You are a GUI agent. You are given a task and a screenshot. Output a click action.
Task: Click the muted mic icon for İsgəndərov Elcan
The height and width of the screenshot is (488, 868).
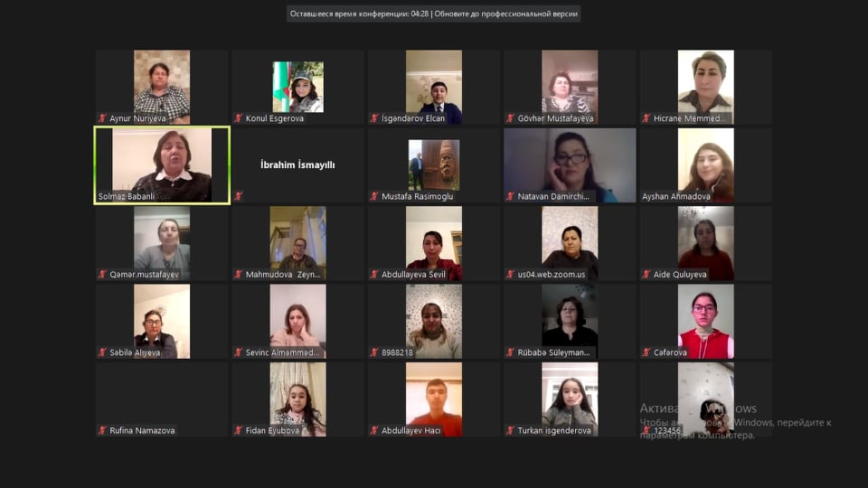[x=374, y=118]
